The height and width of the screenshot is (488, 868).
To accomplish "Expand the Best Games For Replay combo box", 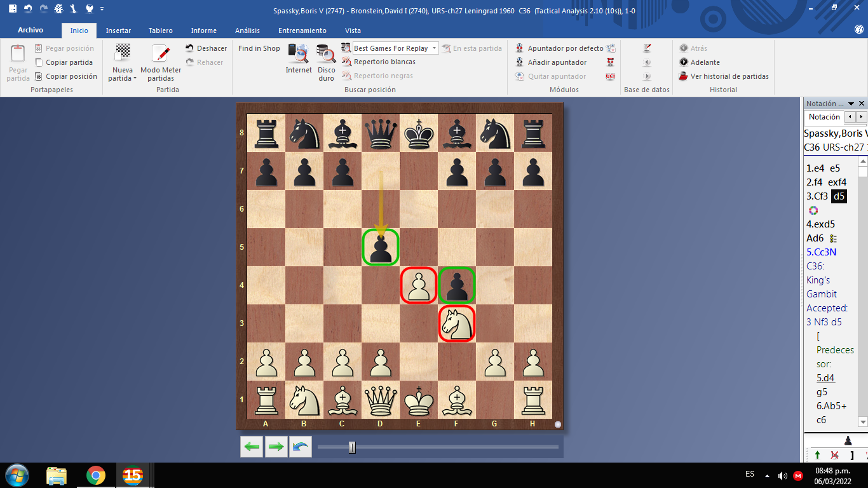I will pos(434,48).
